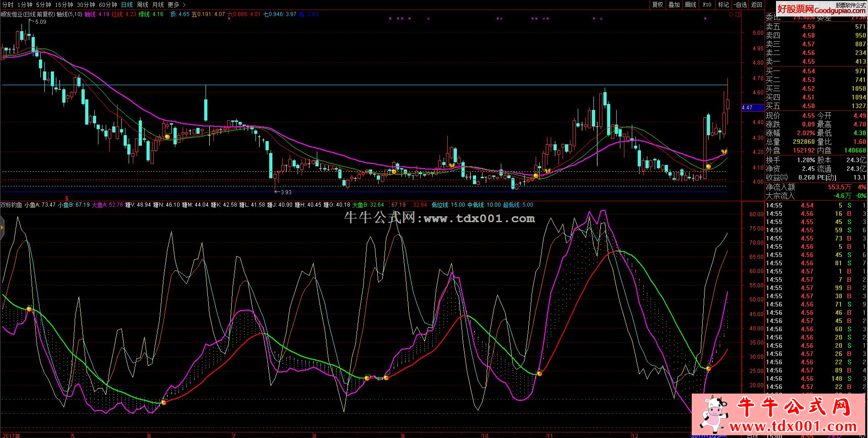This screenshot has height=438, width=868.
Task: Switch to the 周线 weekly chart tab
Action: 142,5
